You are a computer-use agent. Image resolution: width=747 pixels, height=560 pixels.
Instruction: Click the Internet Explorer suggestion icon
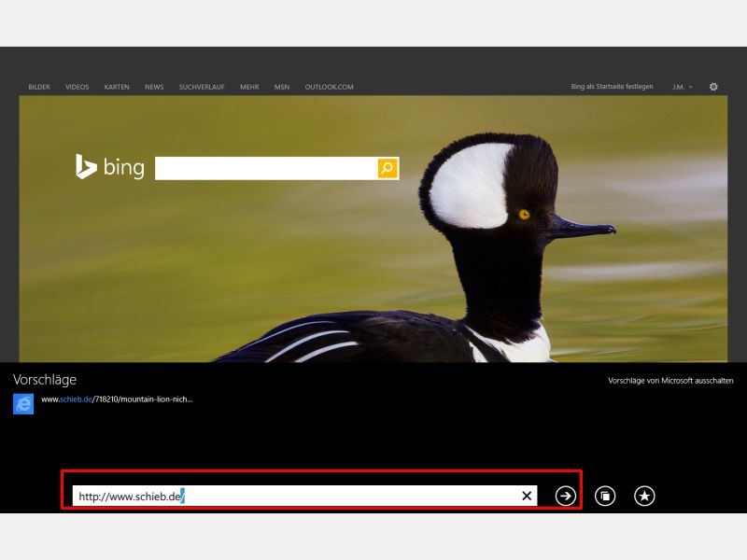pyautogui.click(x=23, y=404)
